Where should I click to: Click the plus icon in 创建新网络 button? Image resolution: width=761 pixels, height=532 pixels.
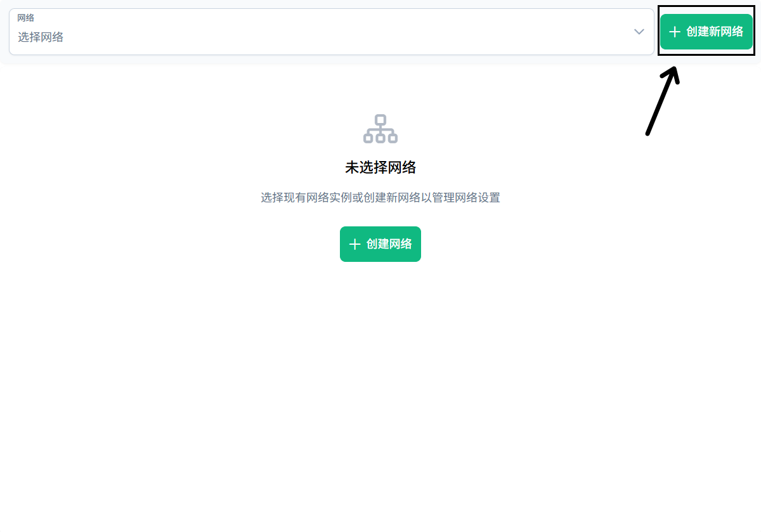point(675,32)
